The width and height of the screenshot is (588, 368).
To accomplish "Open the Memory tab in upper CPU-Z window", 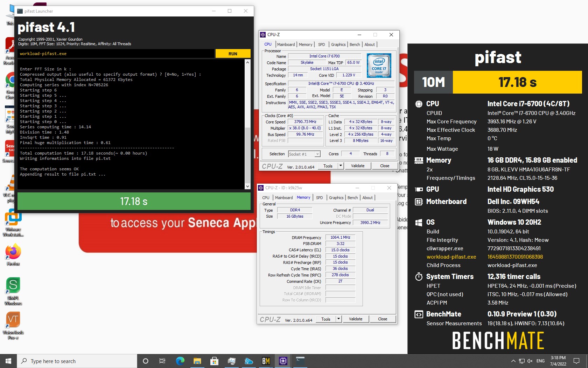I will pyautogui.click(x=306, y=45).
